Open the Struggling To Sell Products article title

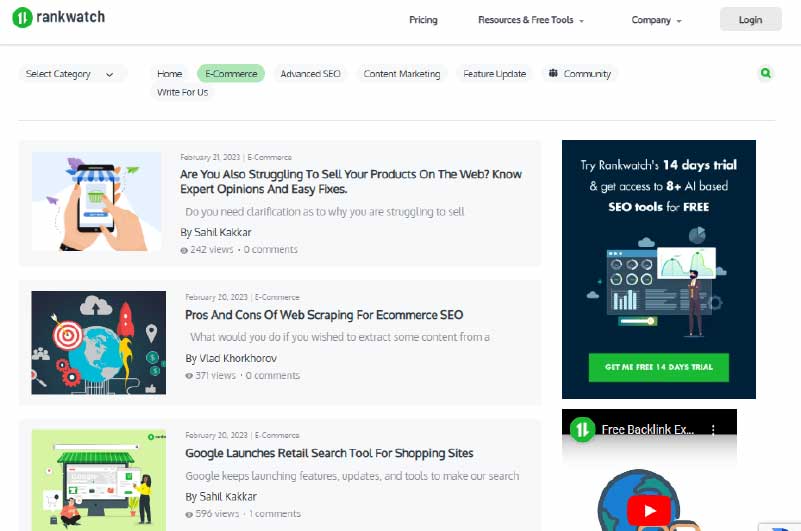click(x=350, y=181)
